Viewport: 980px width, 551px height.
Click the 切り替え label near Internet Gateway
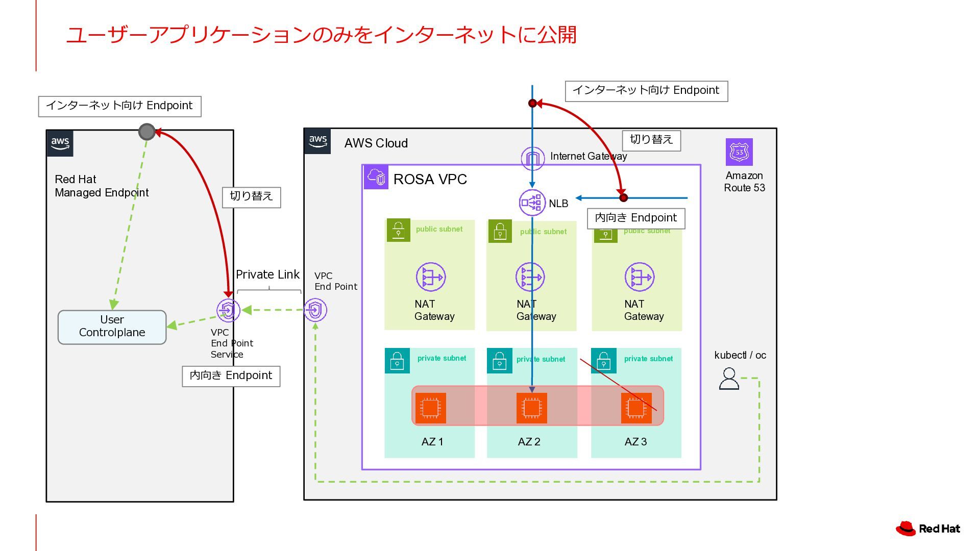[651, 140]
